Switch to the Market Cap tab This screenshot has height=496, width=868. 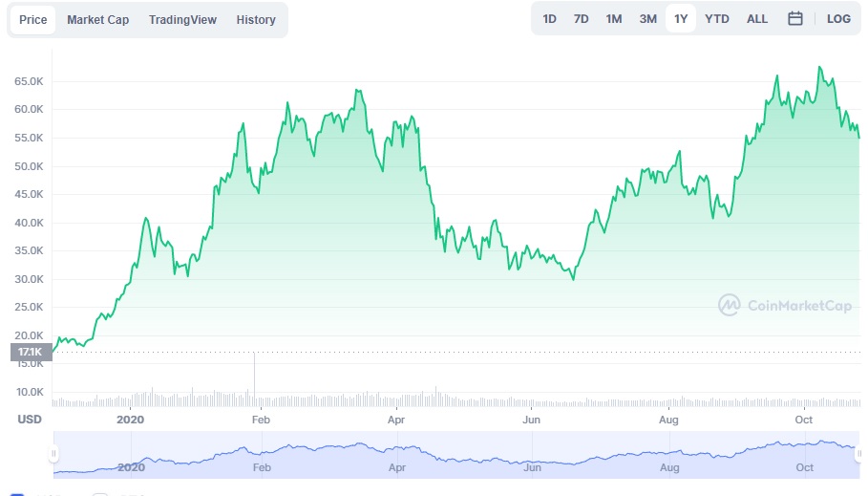[98, 20]
